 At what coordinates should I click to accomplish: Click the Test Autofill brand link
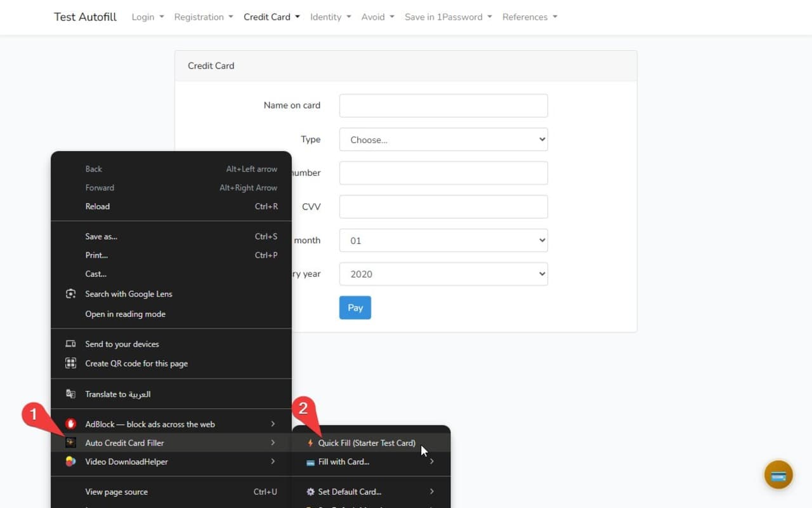click(x=85, y=17)
